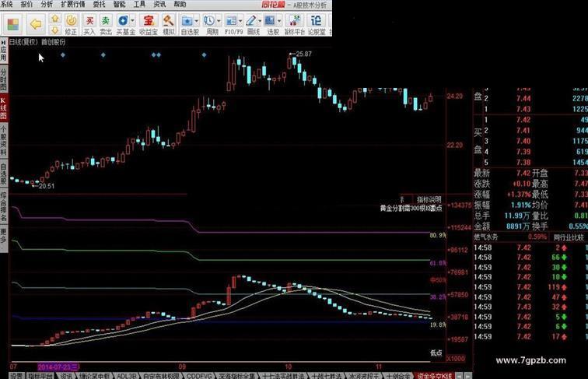Click the 25.87 high price label
The height and width of the screenshot is (379, 588).
point(303,54)
